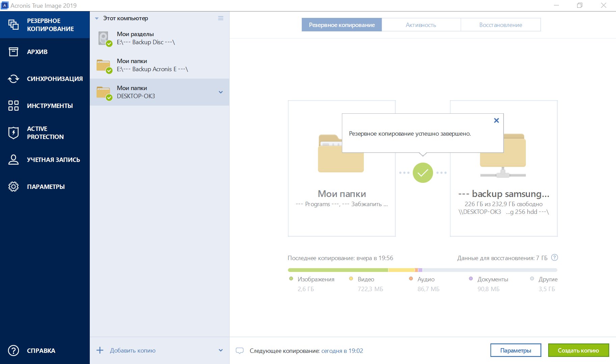Click the 226 ГБ из 232,9 ГБ свободно text

pyautogui.click(x=504, y=204)
